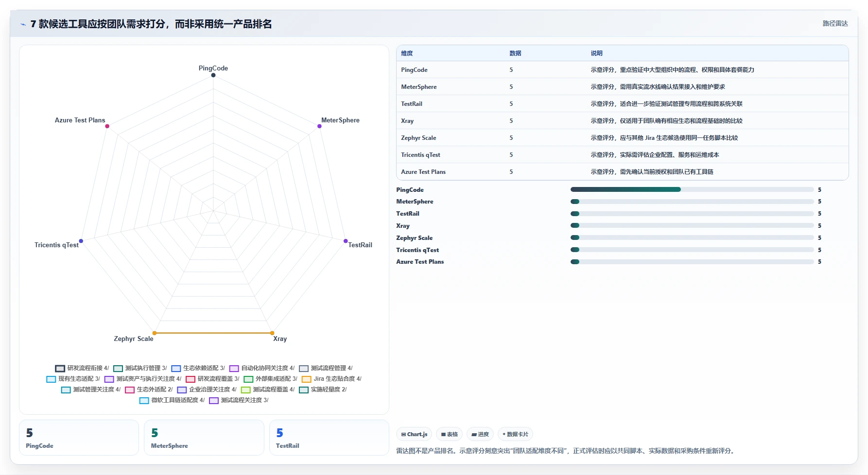
Task: Toggle the 生态外适配 legend series
Action: pyautogui.click(x=149, y=390)
